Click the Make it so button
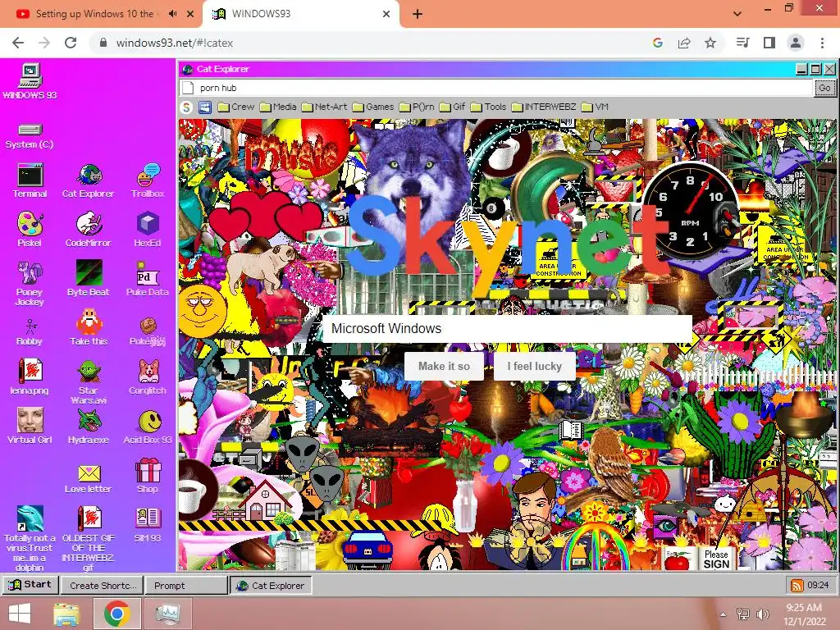Viewport: 840px width, 630px height. click(444, 367)
